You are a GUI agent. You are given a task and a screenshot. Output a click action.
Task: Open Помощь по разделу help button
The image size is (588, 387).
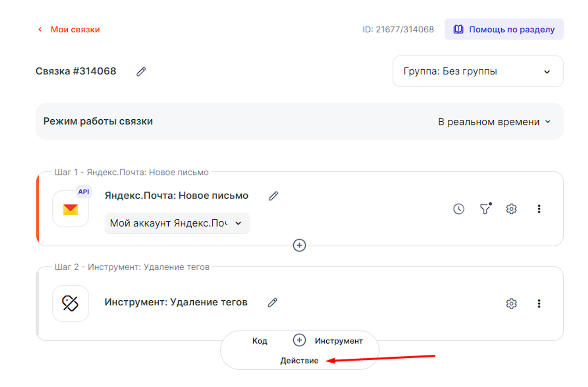(504, 29)
